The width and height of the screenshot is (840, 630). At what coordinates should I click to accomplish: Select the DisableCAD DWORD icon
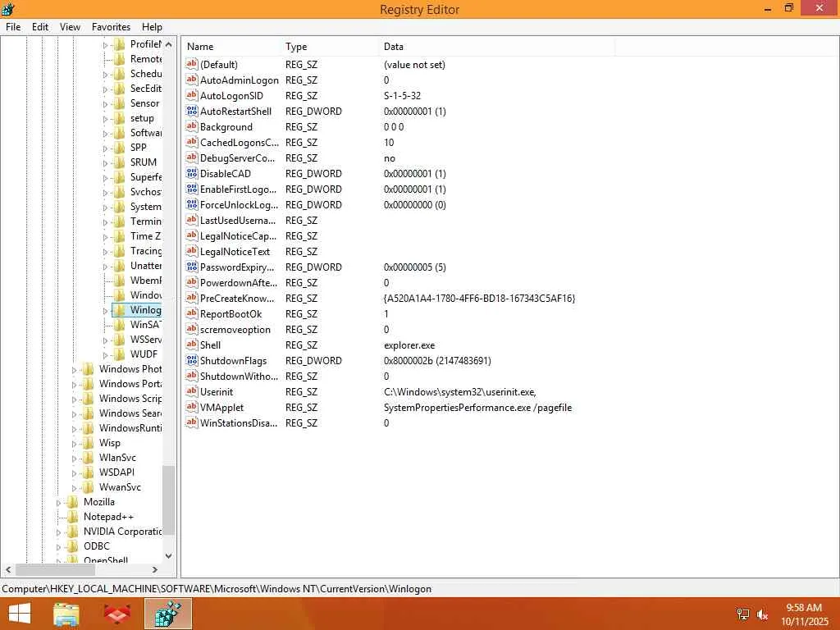coord(191,173)
